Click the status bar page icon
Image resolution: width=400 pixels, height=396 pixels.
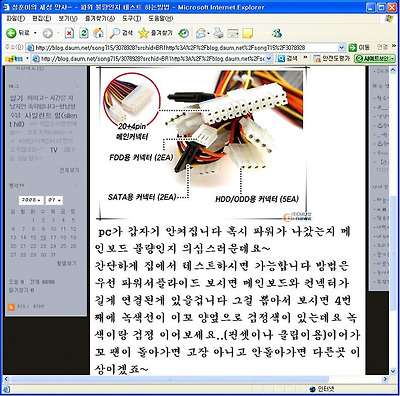coord(7,389)
